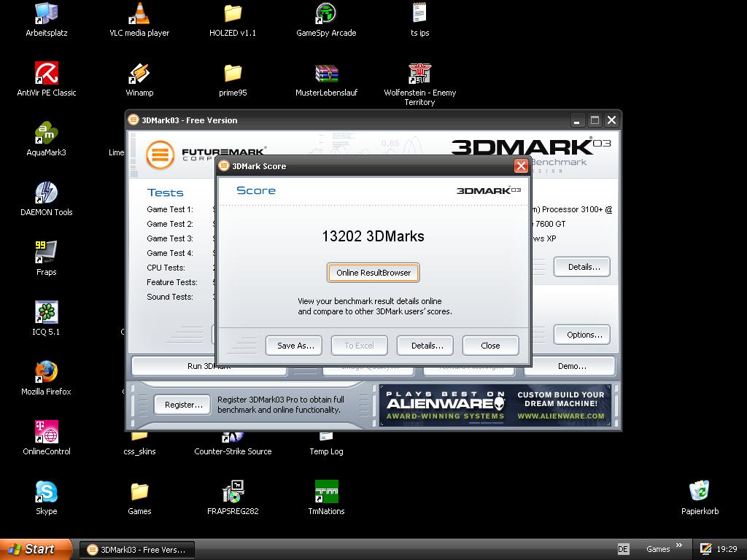Launch Fraps from the desktop
Screen dimensions: 747x560
pyautogui.click(x=46, y=259)
